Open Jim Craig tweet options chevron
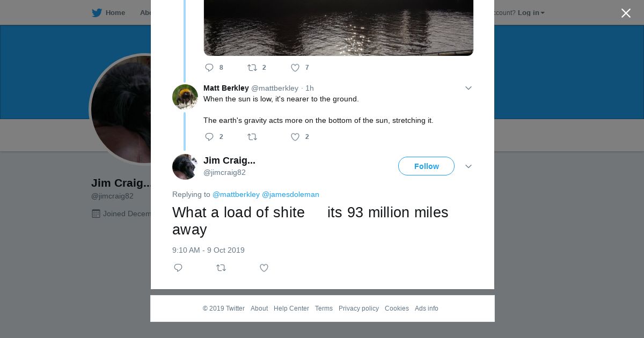The height and width of the screenshot is (338, 644). (469, 166)
